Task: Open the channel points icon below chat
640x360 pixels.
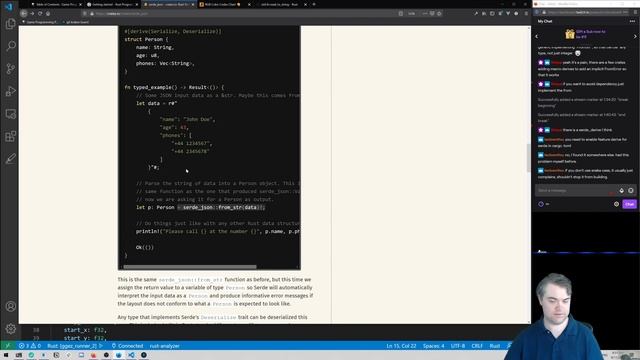Action: click(x=541, y=204)
